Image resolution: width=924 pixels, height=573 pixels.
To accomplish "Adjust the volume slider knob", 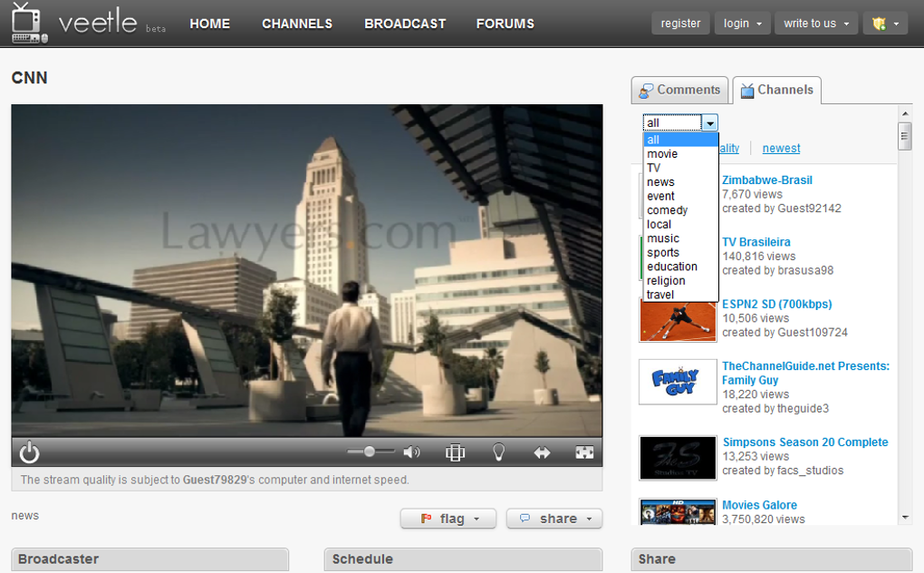I will pyautogui.click(x=370, y=452).
